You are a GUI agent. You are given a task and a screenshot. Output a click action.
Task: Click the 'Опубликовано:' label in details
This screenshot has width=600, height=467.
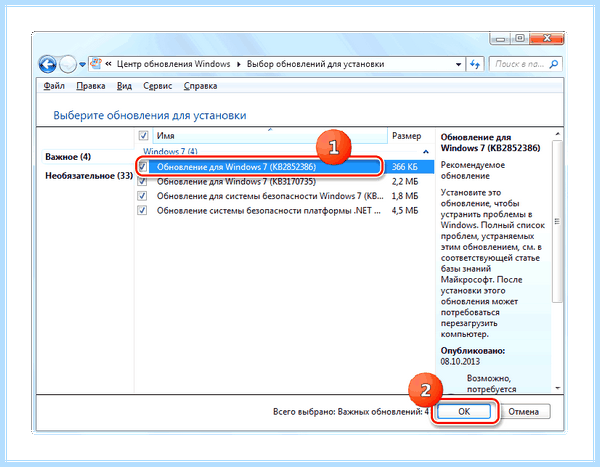coord(473,351)
